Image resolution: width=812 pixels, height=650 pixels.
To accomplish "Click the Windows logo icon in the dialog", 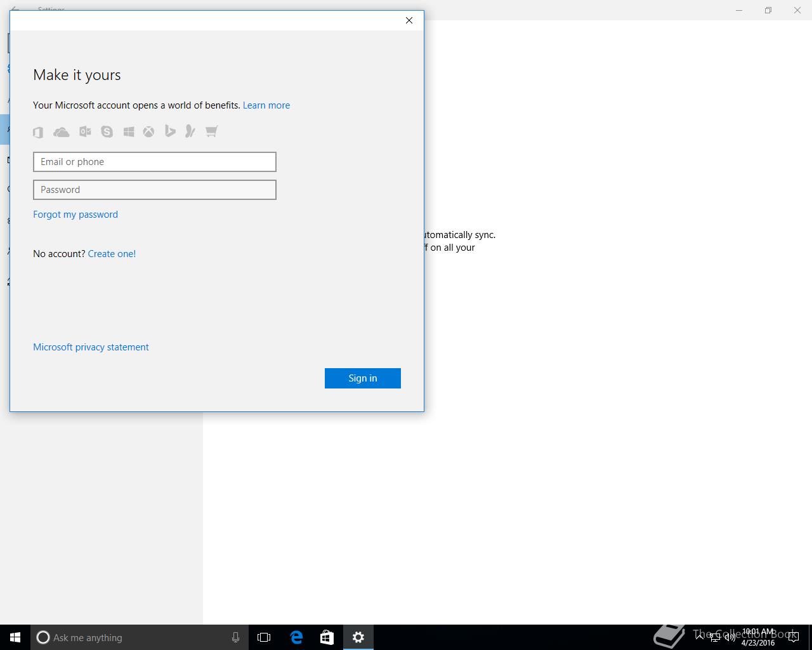I will point(129,131).
